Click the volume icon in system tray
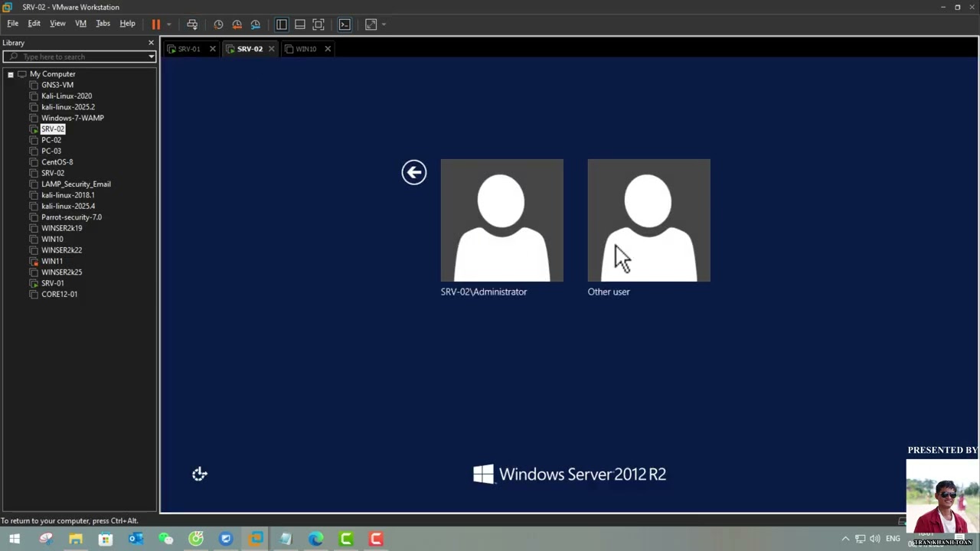980x551 pixels. (875, 539)
